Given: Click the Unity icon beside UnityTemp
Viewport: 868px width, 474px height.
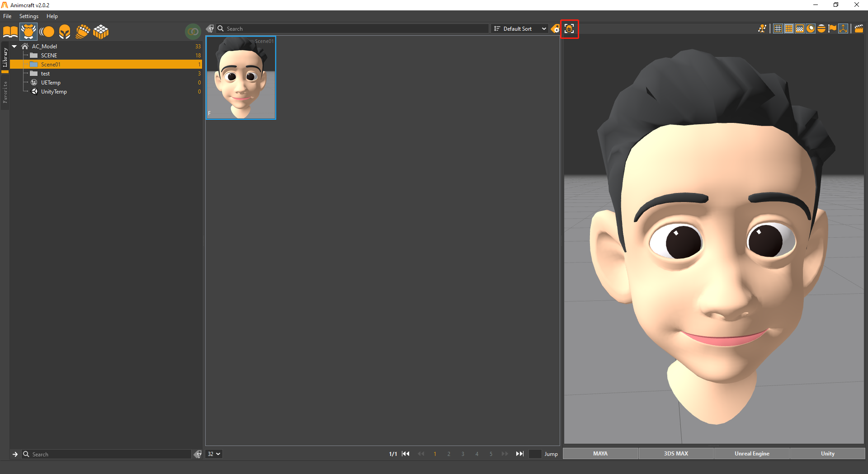Looking at the screenshot, I should (x=34, y=91).
